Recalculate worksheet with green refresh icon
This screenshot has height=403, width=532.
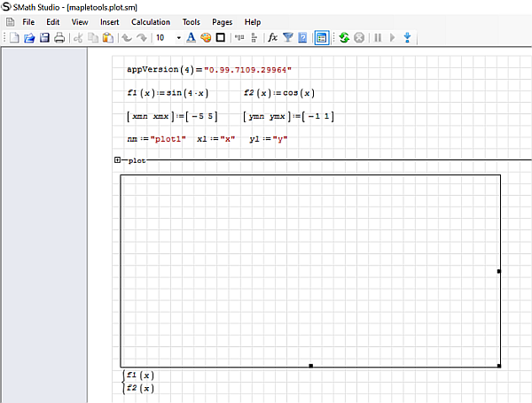[x=344, y=38]
